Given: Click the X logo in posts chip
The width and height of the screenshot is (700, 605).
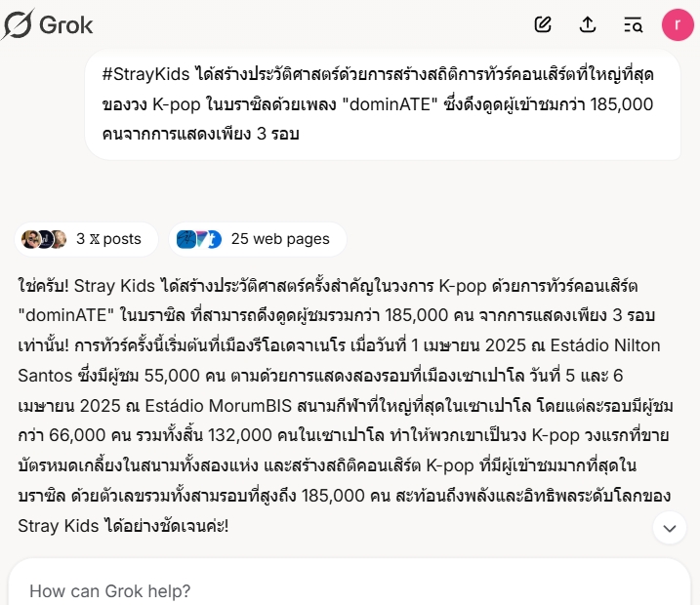Looking at the screenshot, I should coord(94,240).
